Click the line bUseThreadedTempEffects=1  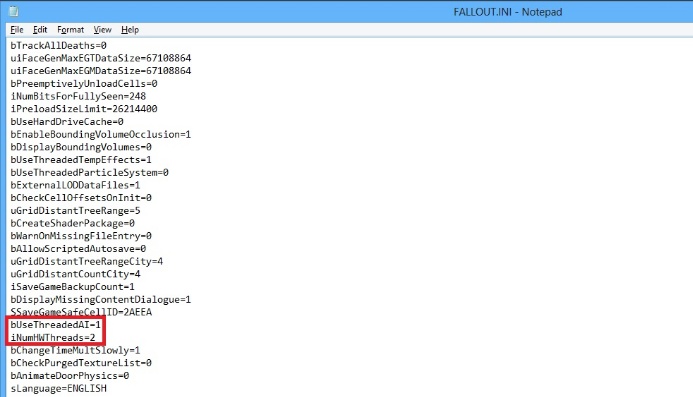81,160
